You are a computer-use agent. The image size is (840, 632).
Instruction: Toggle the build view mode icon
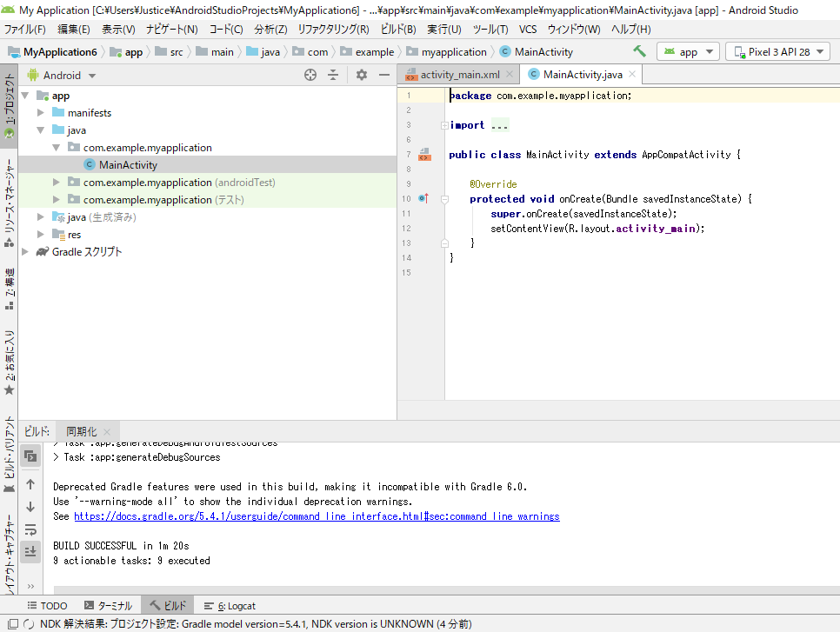(x=30, y=456)
